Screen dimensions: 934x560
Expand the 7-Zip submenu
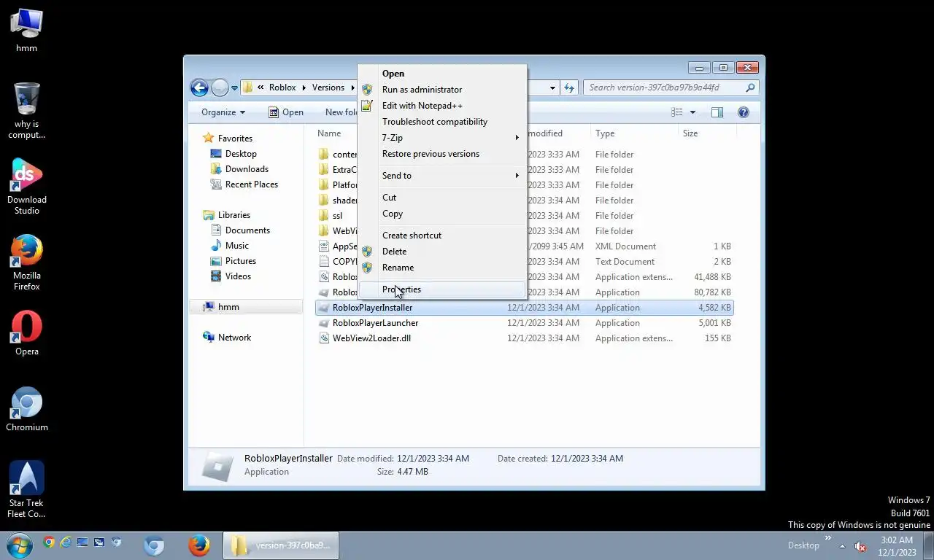click(x=441, y=138)
